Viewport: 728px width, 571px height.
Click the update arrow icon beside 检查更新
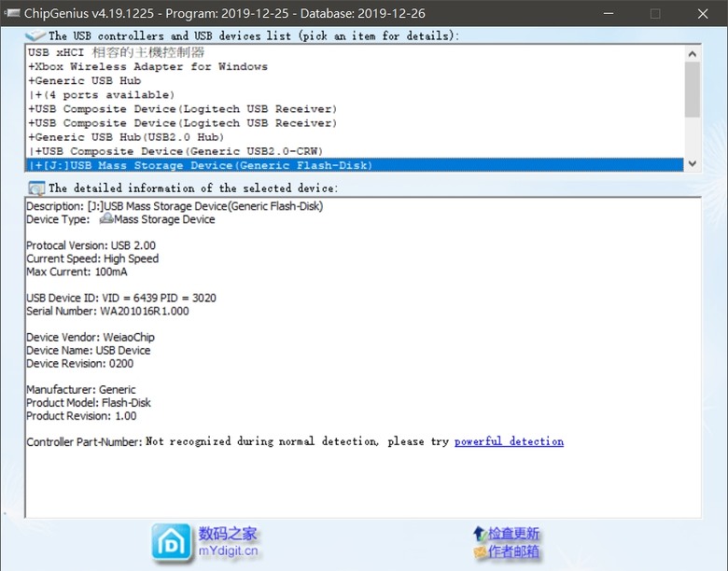[x=480, y=534]
